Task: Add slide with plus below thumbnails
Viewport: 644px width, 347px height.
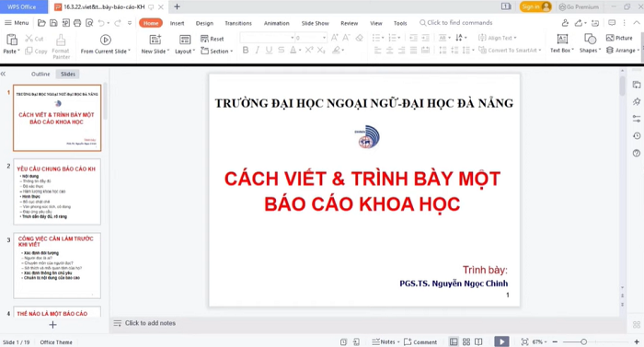Action: (52, 325)
